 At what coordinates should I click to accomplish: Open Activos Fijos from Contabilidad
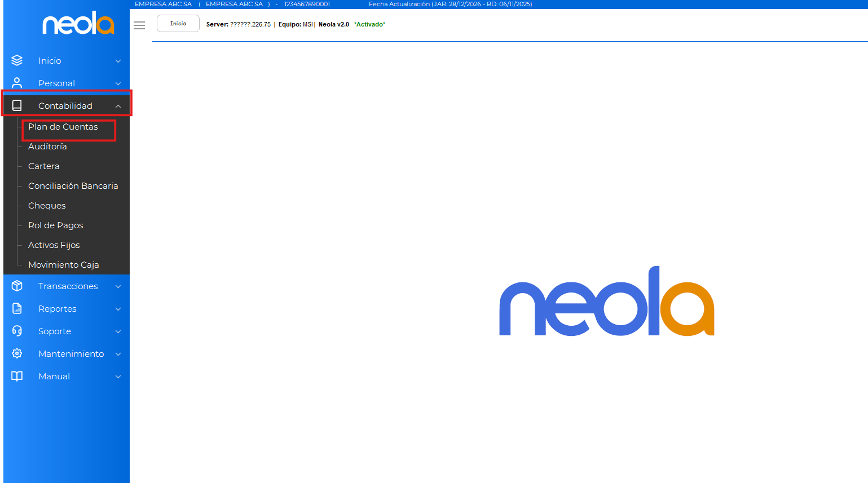click(54, 245)
